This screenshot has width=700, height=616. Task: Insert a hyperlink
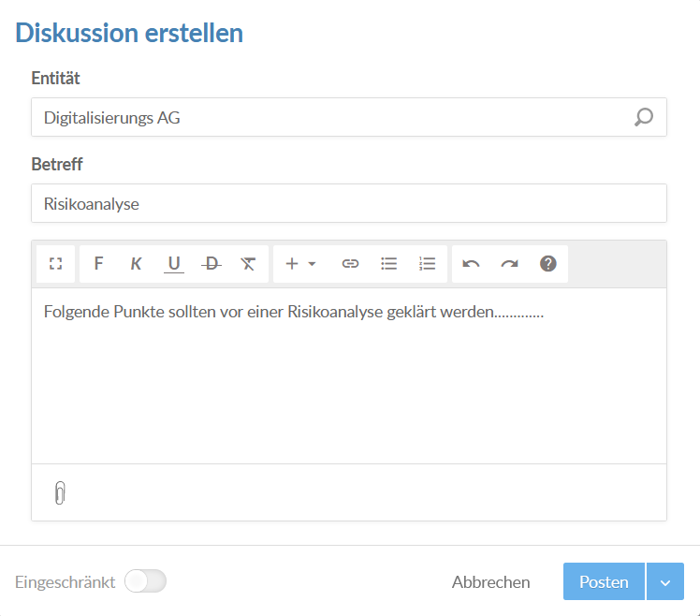pyautogui.click(x=350, y=264)
